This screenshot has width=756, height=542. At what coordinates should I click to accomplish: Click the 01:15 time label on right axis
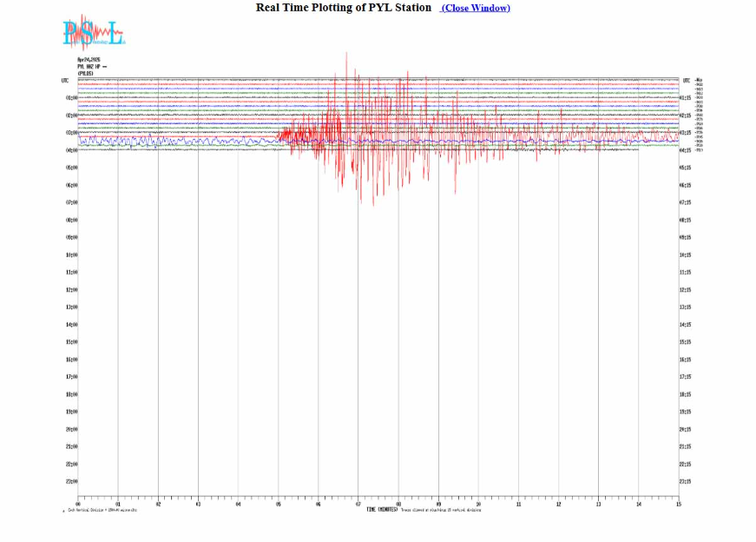684,98
